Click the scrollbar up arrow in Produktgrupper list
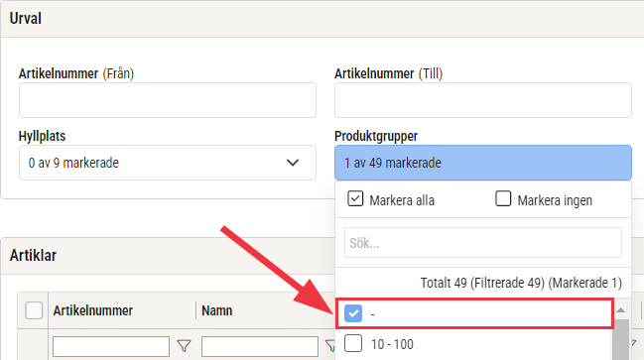The image size is (644, 360). (620, 310)
